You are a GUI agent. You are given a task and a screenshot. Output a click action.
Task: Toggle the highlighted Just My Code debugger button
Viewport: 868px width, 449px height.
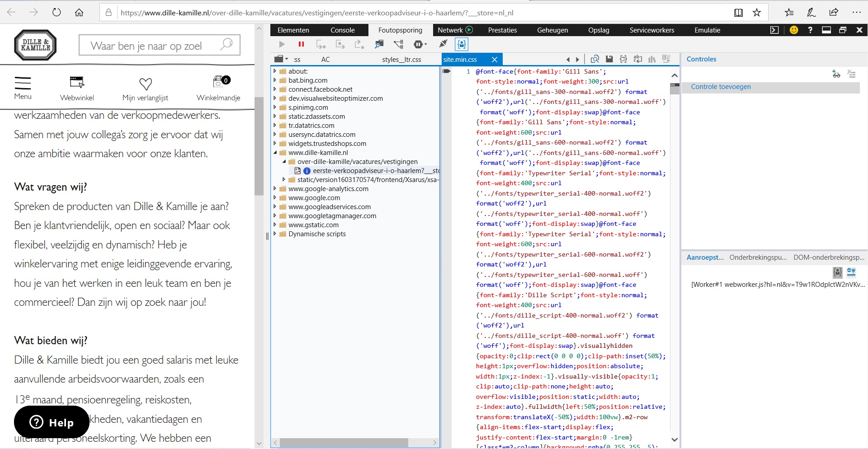point(461,44)
